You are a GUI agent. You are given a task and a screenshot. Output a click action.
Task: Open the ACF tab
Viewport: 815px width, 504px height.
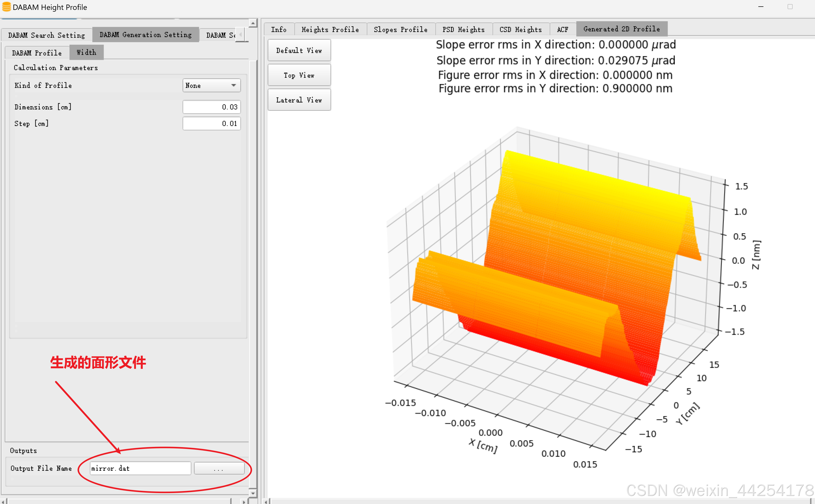pyautogui.click(x=562, y=30)
